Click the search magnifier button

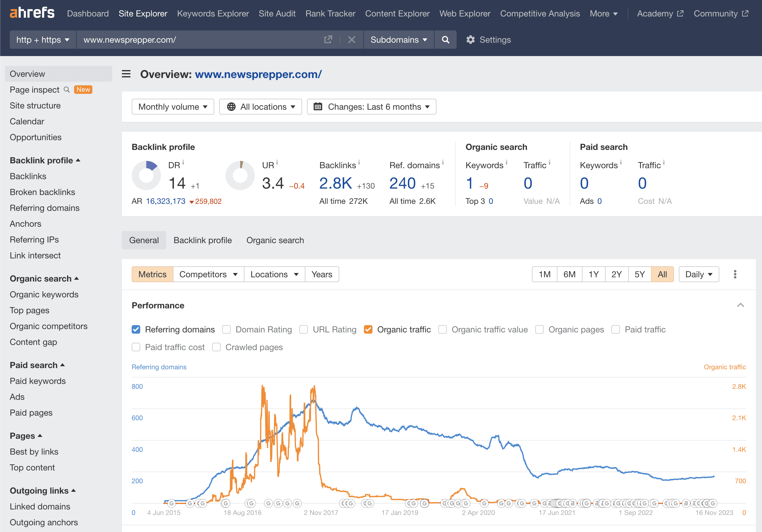[445, 40]
